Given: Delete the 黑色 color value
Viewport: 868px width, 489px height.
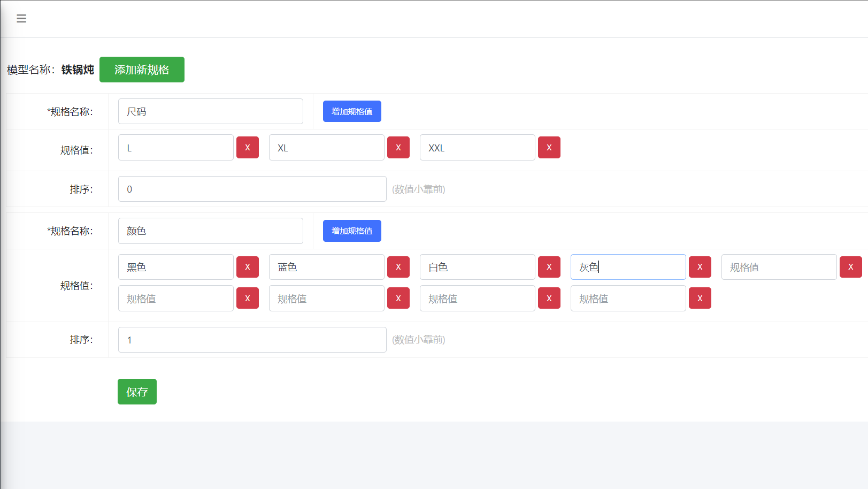Looking at the screenshot, I should pos(248,267).
